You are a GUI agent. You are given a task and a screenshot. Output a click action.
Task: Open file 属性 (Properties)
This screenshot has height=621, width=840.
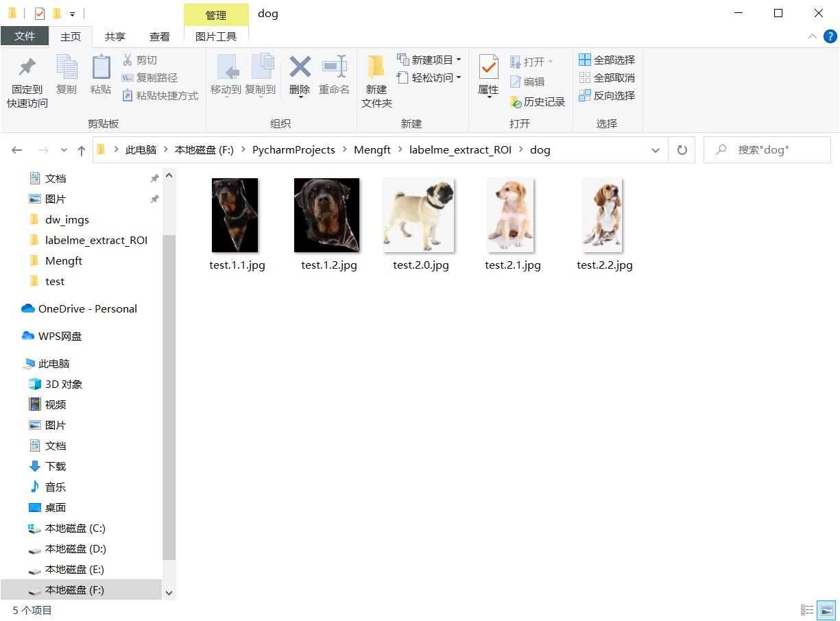click(x=488, y=76)
